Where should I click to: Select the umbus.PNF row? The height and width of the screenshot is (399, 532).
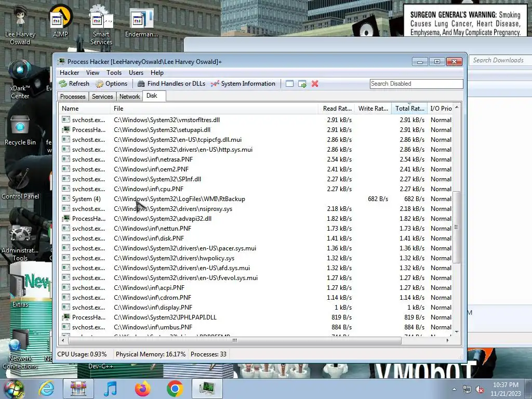257,327
